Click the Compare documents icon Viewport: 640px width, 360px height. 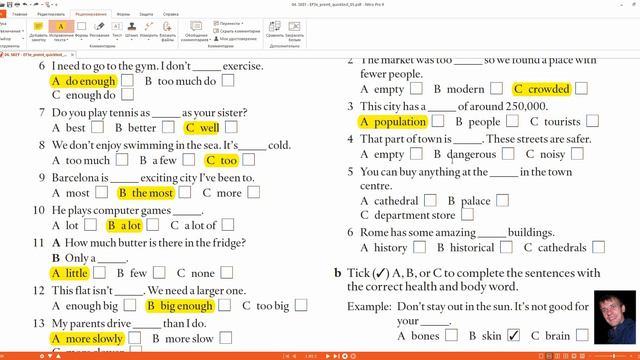coord(274,27)
